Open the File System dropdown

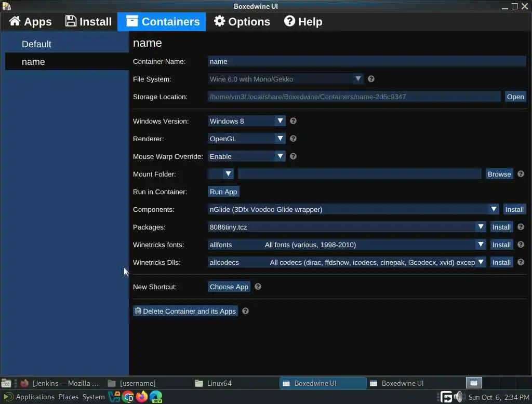coord(285,79)
